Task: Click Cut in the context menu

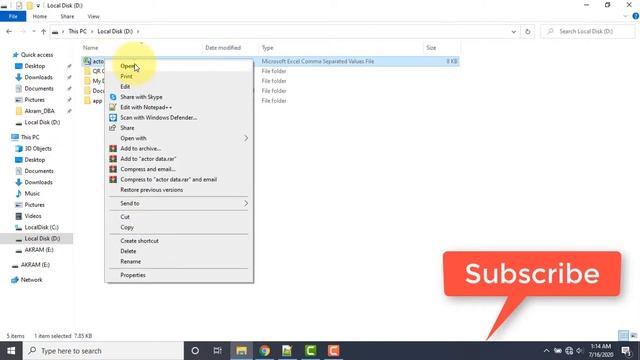Action: 125,217
